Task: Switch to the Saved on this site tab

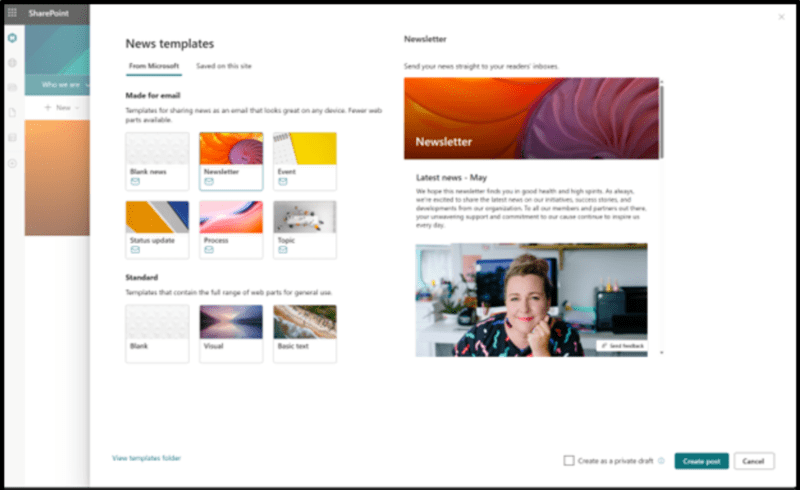Action: 223,66
